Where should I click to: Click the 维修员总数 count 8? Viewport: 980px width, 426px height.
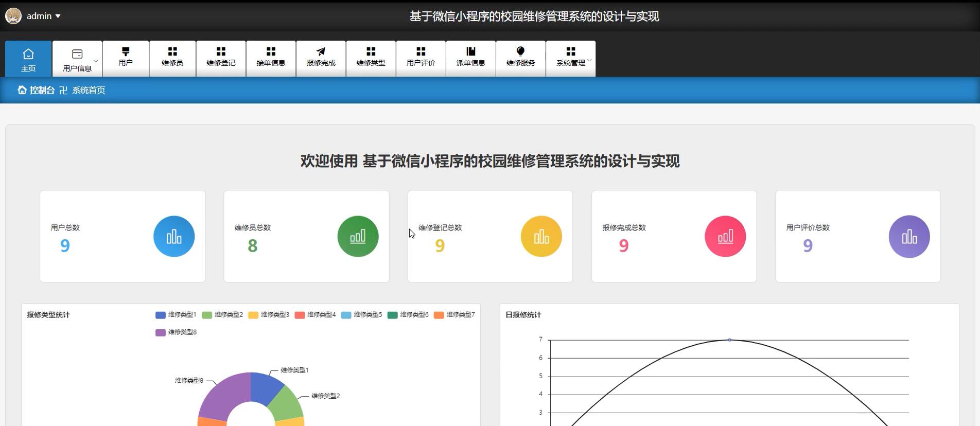coord(252,246)
